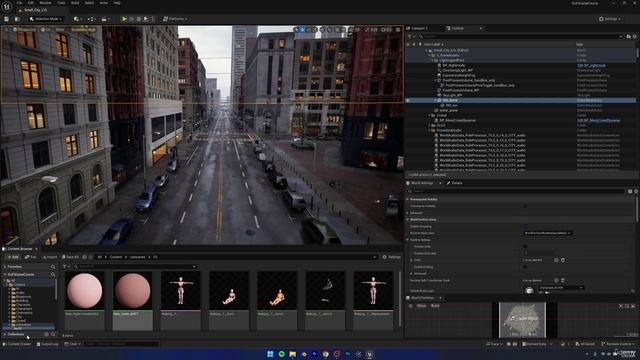Screen dimensions: 640x360
Task: Start Play in Editor
Action: tap(124, 19)
